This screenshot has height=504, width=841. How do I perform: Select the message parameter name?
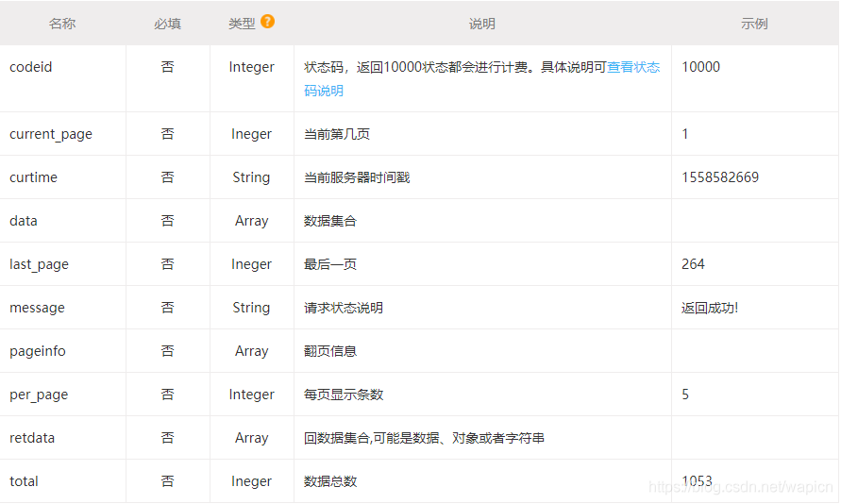click(37, 308)
